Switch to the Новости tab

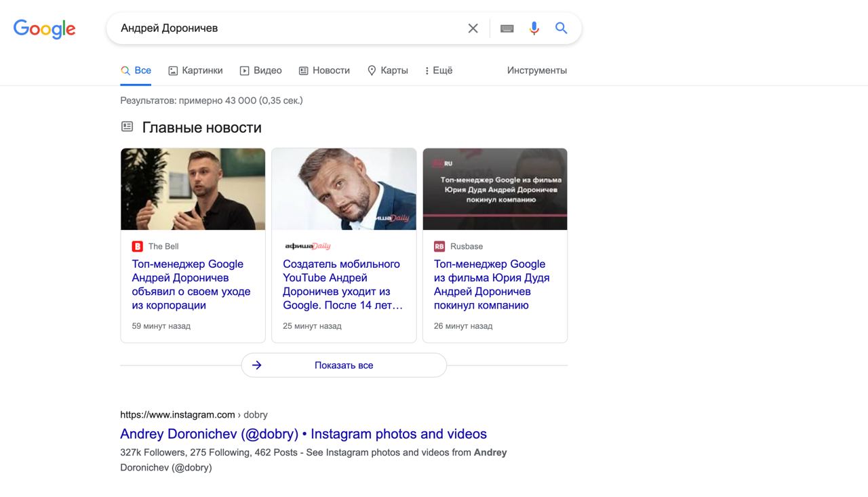tap(324, 71)
